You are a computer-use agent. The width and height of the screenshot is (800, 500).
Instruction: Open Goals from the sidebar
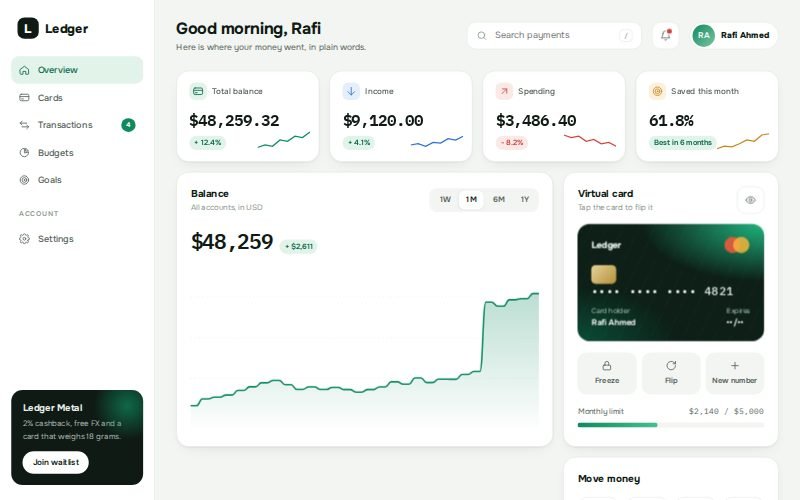pyautogui.click(x=77, y=180)
